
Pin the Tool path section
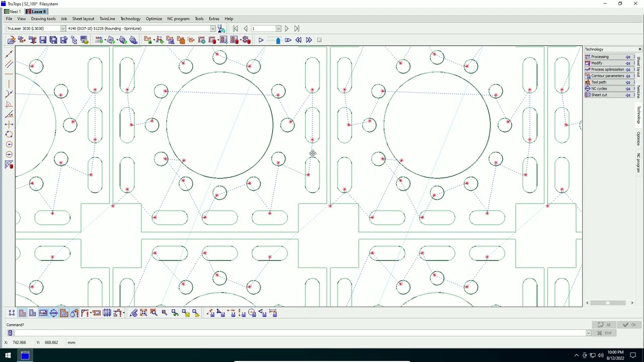[628, 82]
